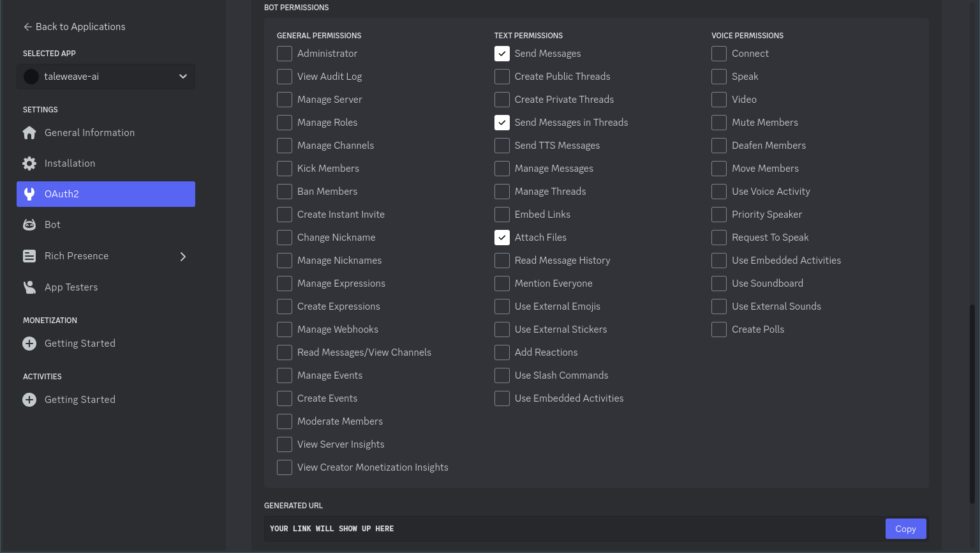Screen dimensions: 980x553
Task: Check Request To Speak permission
Action: [x=719, y=238]
